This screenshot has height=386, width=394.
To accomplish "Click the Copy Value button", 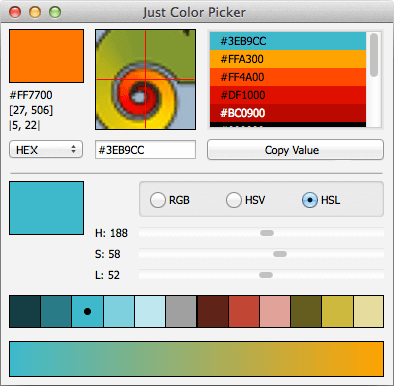I will click(x=295, y=150).
